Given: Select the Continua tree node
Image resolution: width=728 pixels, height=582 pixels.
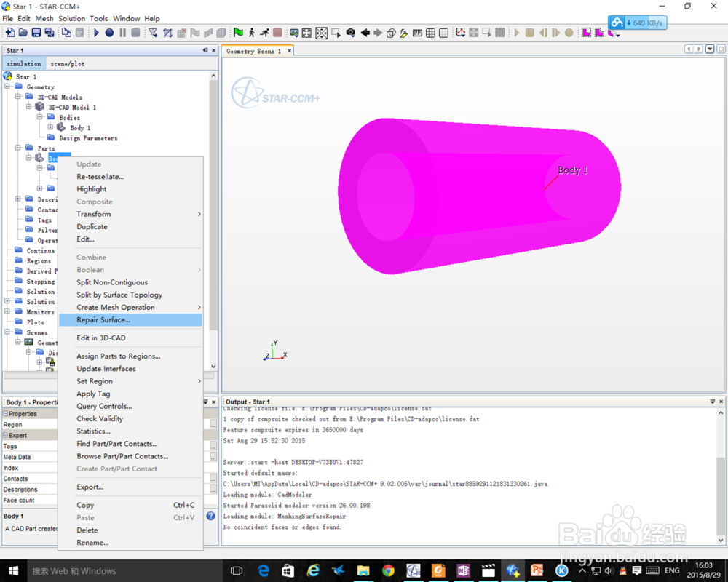Looking at the screenshot, I should 40,250.
